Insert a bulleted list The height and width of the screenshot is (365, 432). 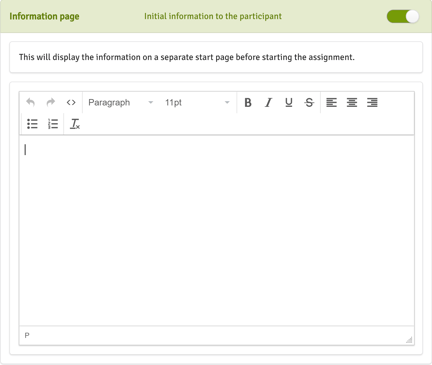click(32, 124)
